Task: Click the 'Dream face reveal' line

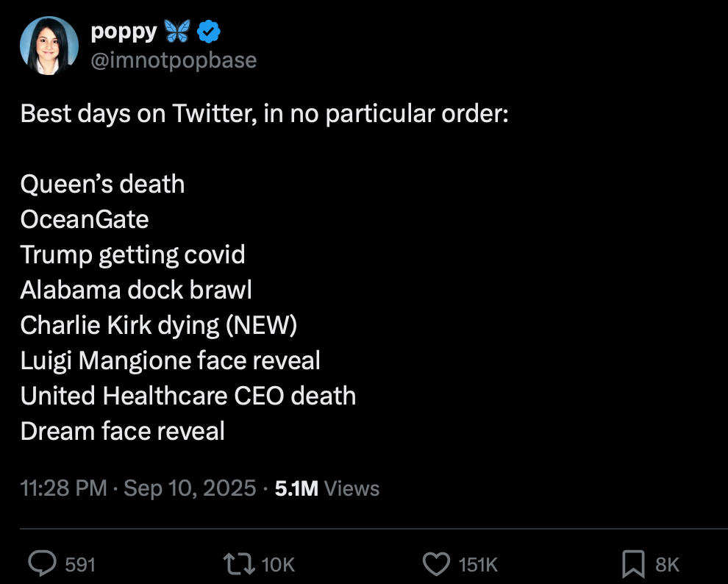Action: (123, 431)
